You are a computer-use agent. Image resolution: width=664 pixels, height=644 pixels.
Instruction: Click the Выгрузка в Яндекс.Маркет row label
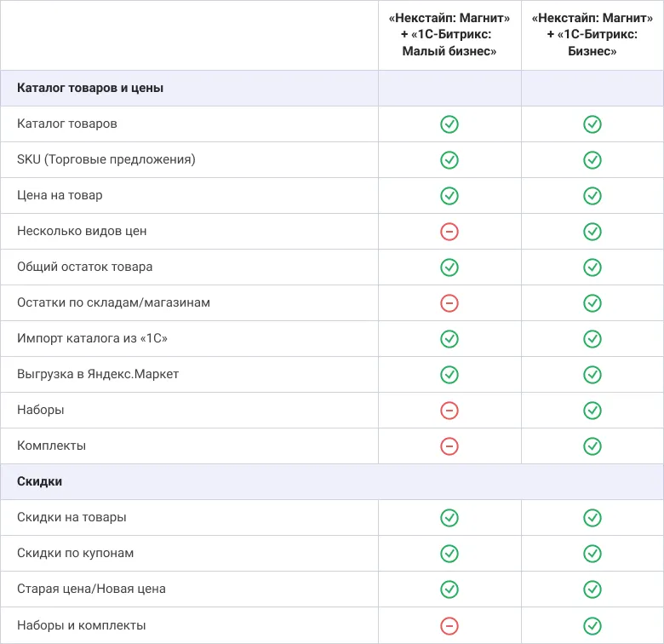coord(98,374)
